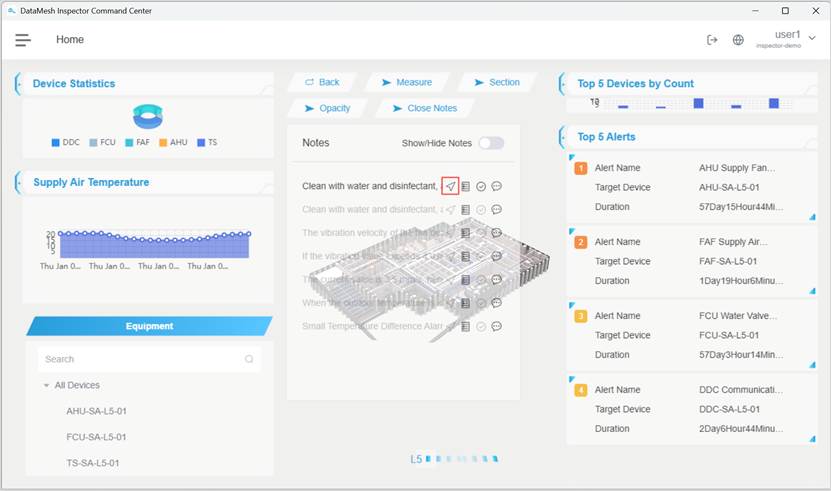The width and height of the screenshot is (831, 491).
Task: Select AHU-SA-L5-01 in device tree
Action: point(96,411)
